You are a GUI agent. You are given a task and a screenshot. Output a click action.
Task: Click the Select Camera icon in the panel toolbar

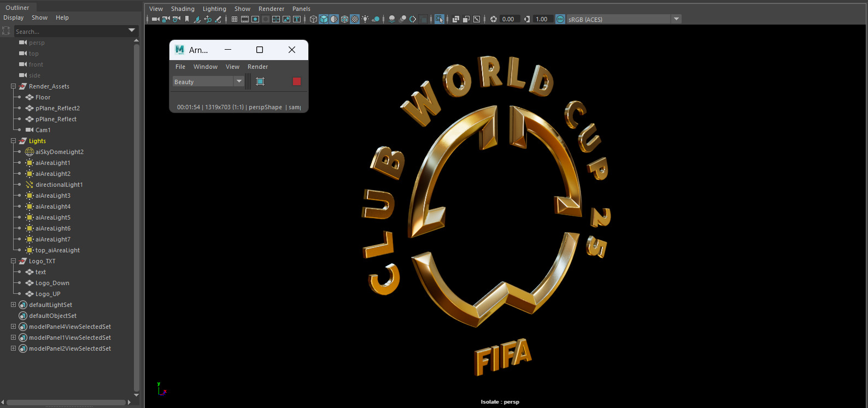coord(155,19)
